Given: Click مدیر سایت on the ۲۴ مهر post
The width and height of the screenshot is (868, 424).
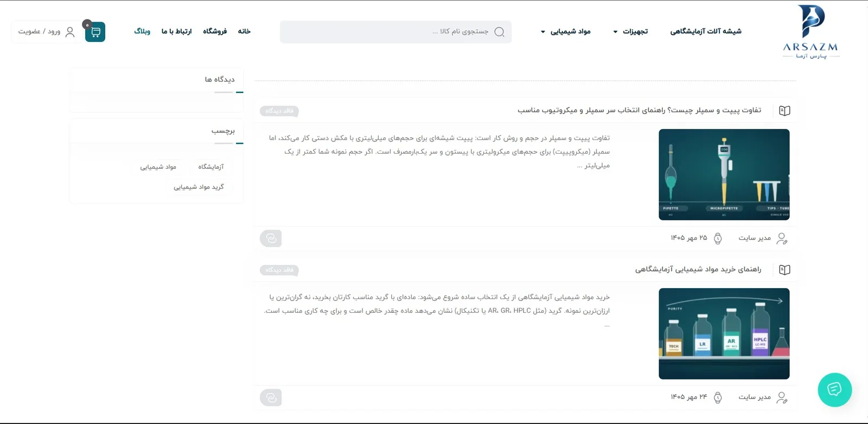Looking at the screenshot, I should pyautogui.click(x=755, y=397).
